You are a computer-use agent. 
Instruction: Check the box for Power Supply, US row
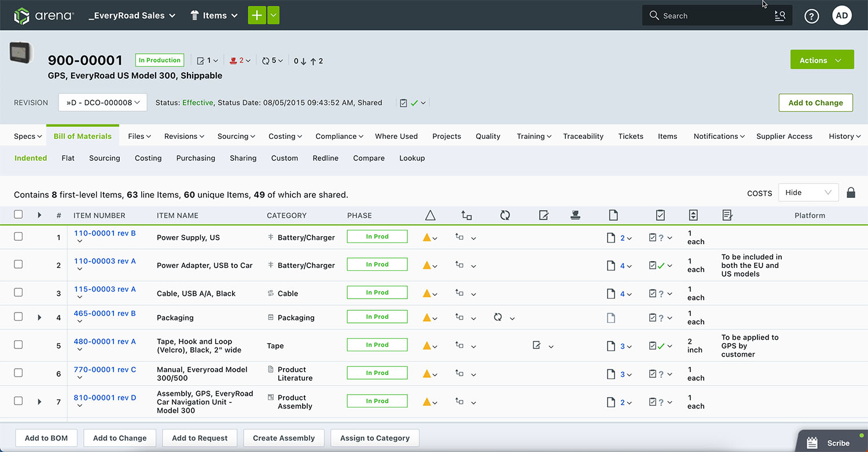click(19, 237)
